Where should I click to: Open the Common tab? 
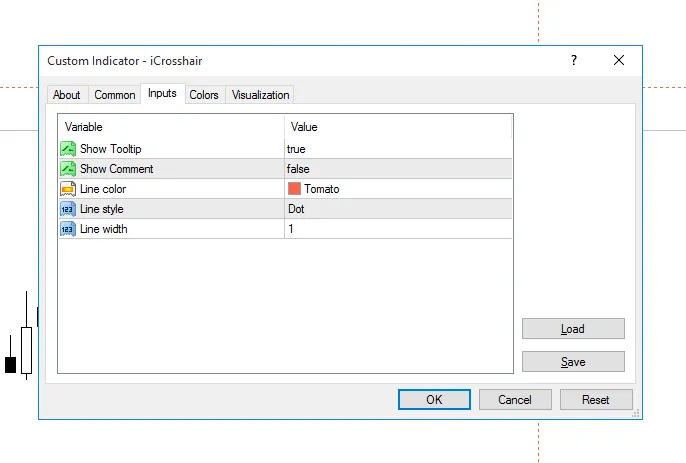coord(115,95)
